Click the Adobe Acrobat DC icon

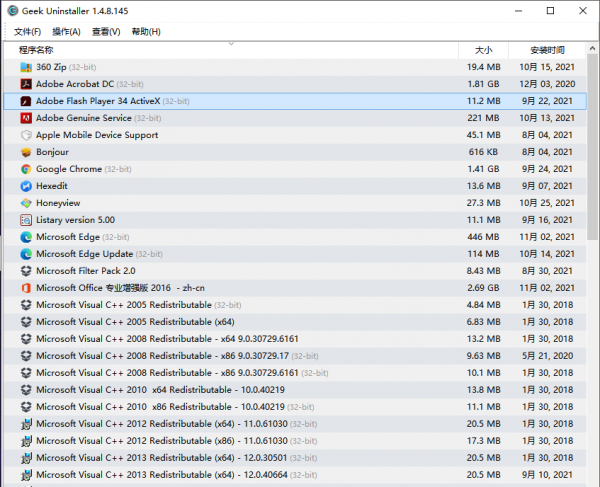click(x=26, y=84)
